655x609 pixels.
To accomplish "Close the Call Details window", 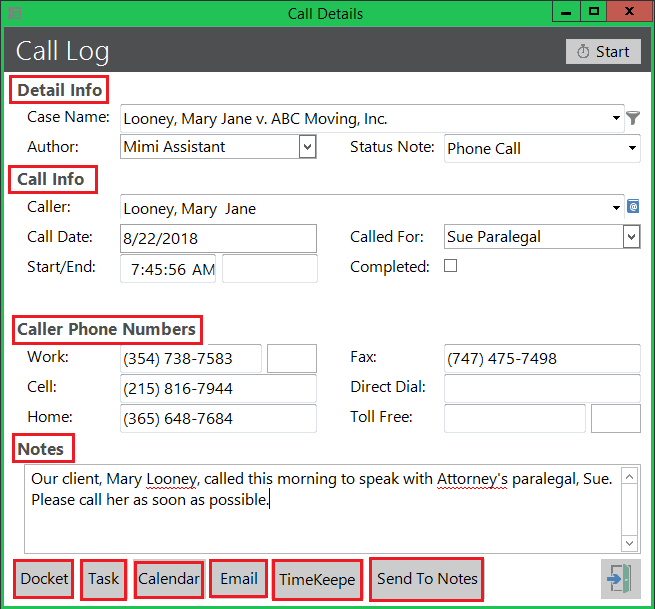I will tap(629, 11).
